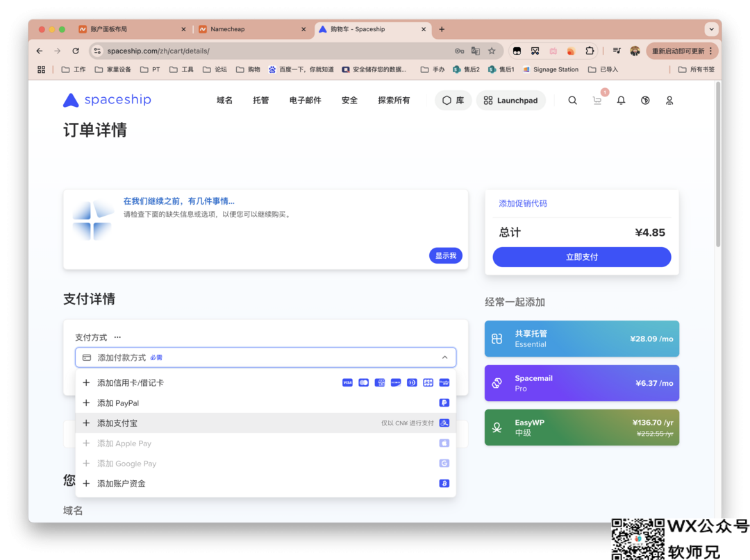750x560 pixels.
Task: Switch to the Namecheap tab
Action: tap(252, 29)
